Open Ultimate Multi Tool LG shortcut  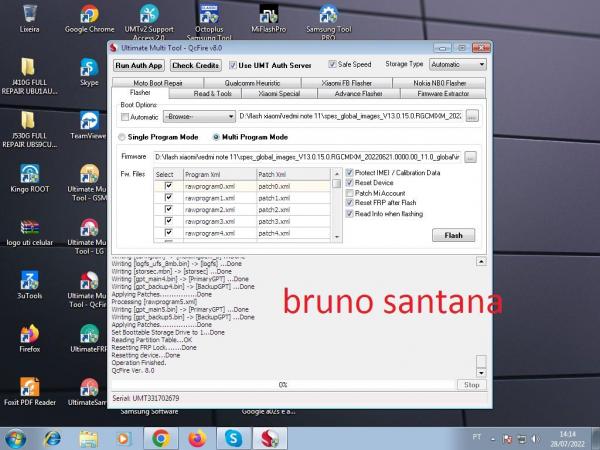[88, 236]
